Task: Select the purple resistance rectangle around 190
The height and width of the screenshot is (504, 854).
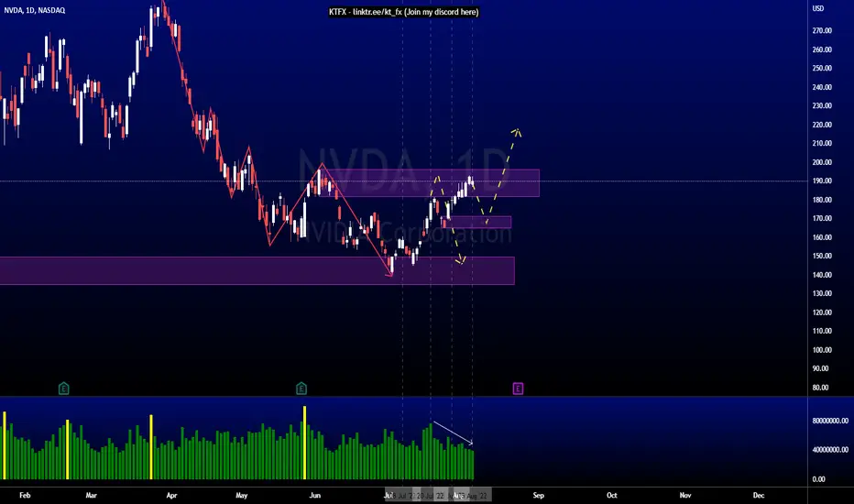Action: 429,183
